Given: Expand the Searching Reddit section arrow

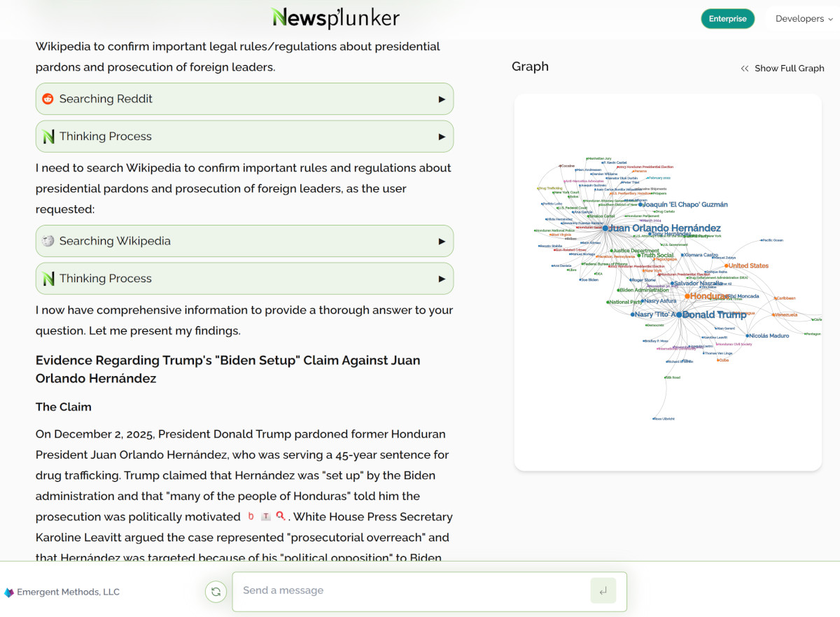Looking at the screenshot, I should point(442,99).
